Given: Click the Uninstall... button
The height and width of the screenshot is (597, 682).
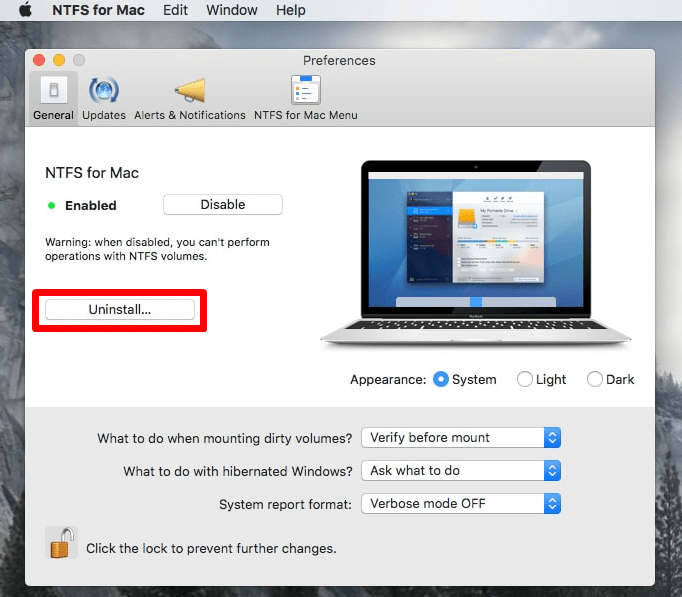Looking at the screenshot, I should tap(120, 310).
